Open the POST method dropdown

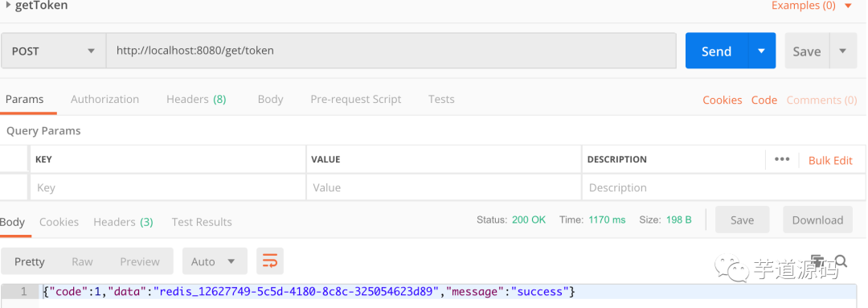point(53,51)
